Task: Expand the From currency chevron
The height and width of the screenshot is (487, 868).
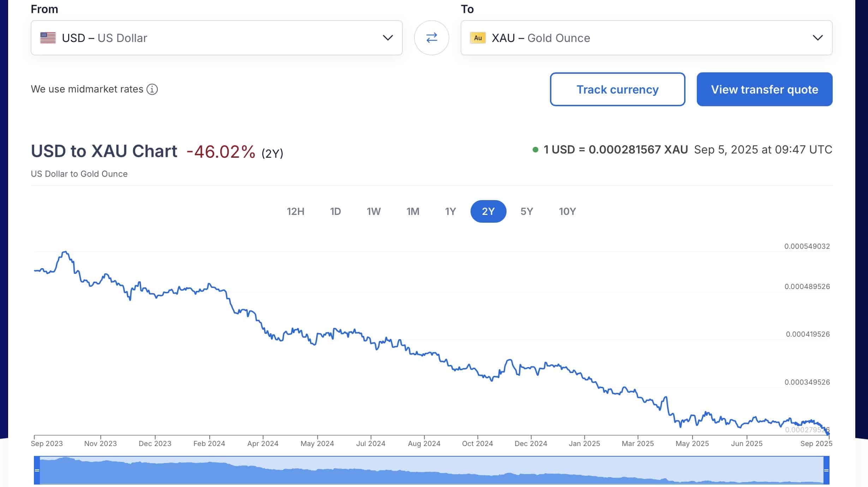Action: coord(388,38)
